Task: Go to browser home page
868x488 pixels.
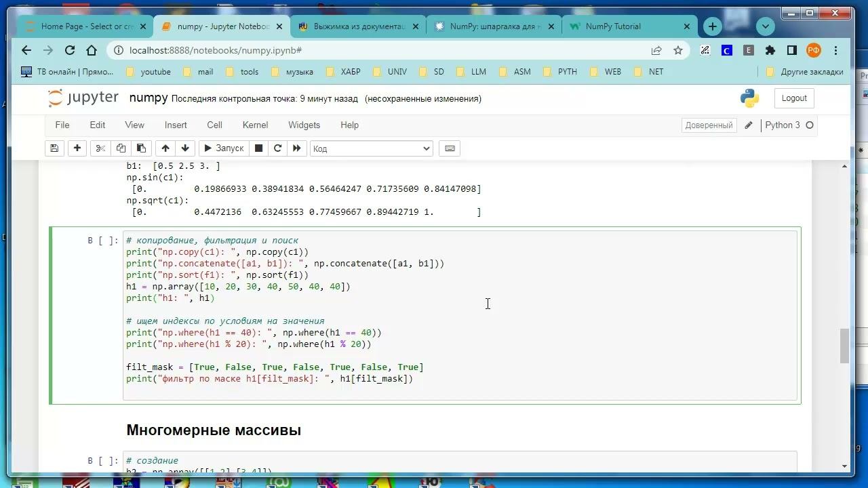Action: tap(92, 50)
